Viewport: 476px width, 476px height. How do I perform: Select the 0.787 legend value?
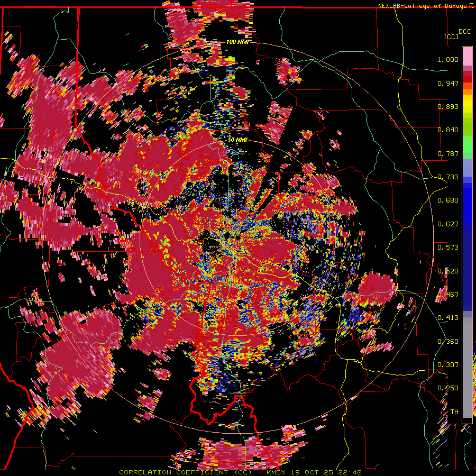(x=448, y=153)
